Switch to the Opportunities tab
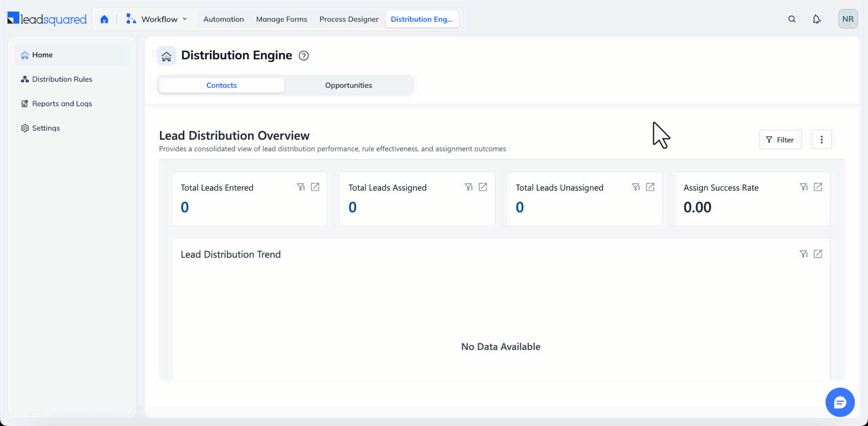868x426 pixels. click(x=349, y=85)
